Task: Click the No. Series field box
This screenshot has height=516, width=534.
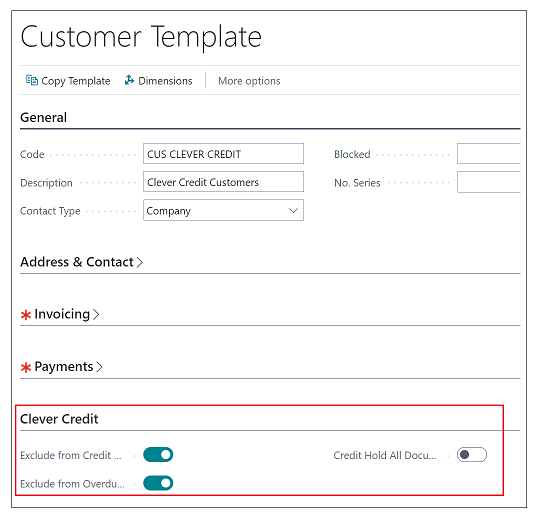Action: (489, 182)
